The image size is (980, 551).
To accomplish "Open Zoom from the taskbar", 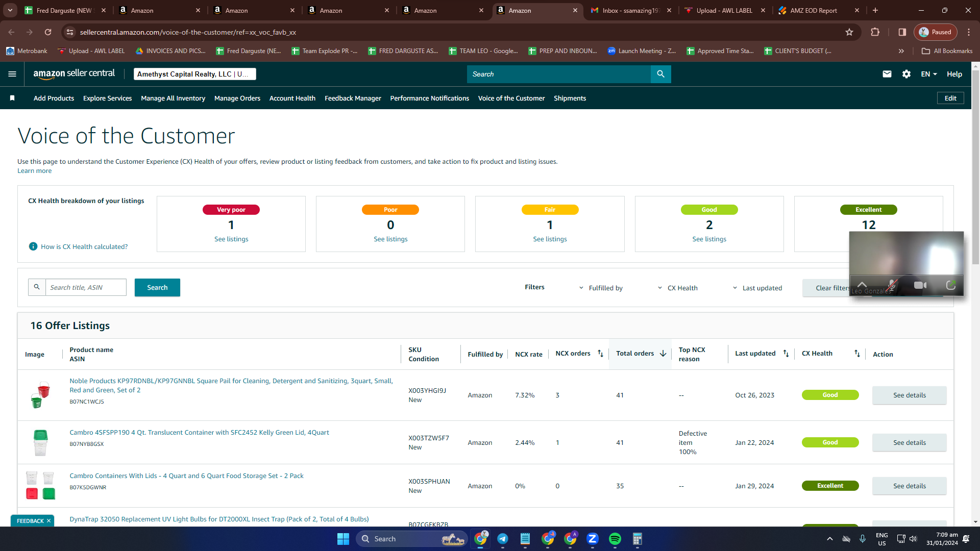I will 593,539.
